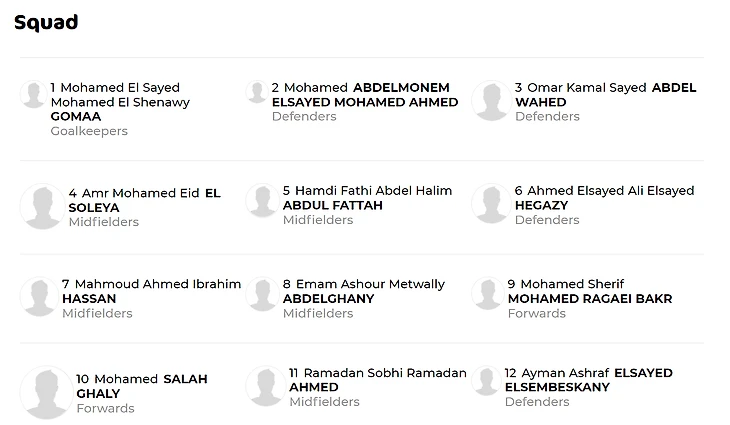This screenshot has height=425, width=730.
Task: Open the 10 Mohamed SALAH GHALY name link
Action: click(142, 386)
